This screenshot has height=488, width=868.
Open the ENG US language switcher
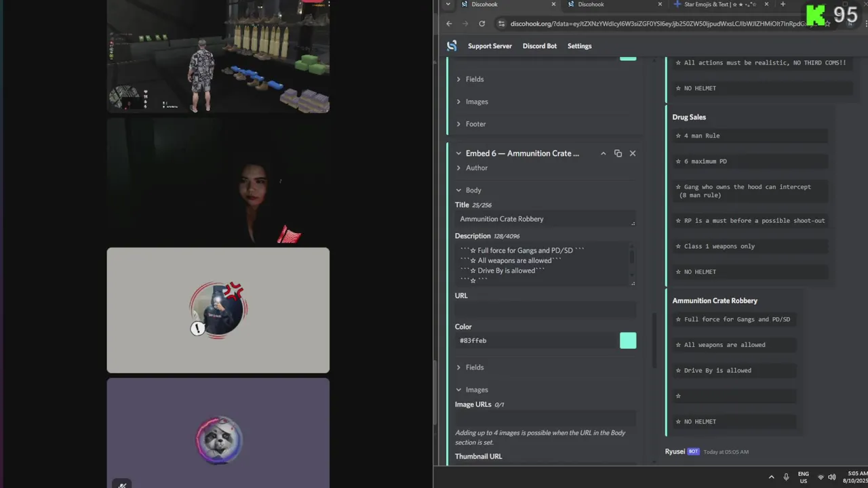coord(804,477)
